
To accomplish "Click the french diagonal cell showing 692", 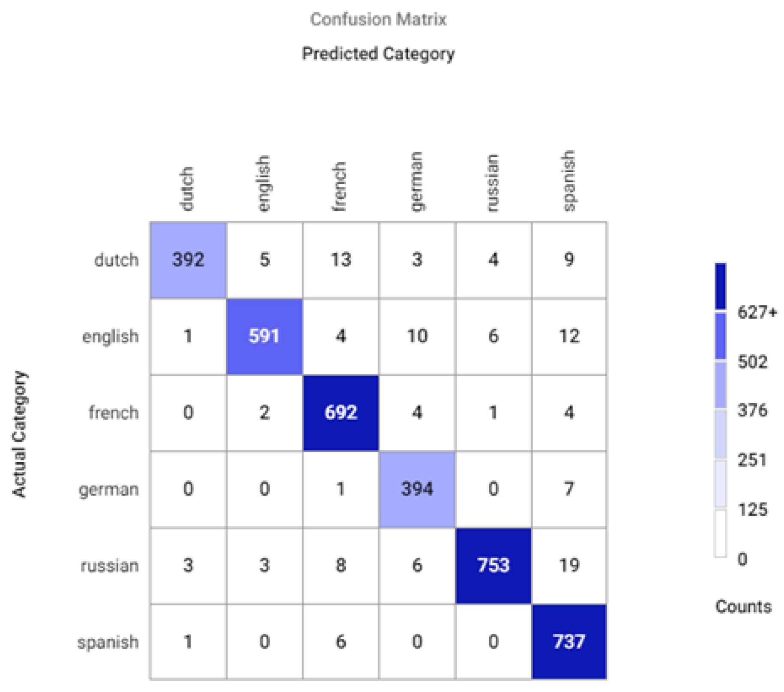I will pyautogui.click(x=341, y=413).
